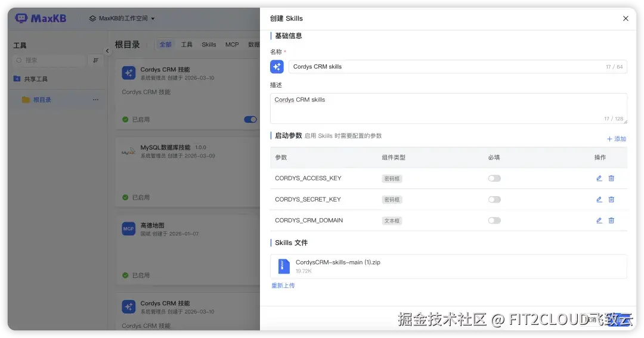
Task: Open the MySQL数据库技能 card title
Action: 165,147
